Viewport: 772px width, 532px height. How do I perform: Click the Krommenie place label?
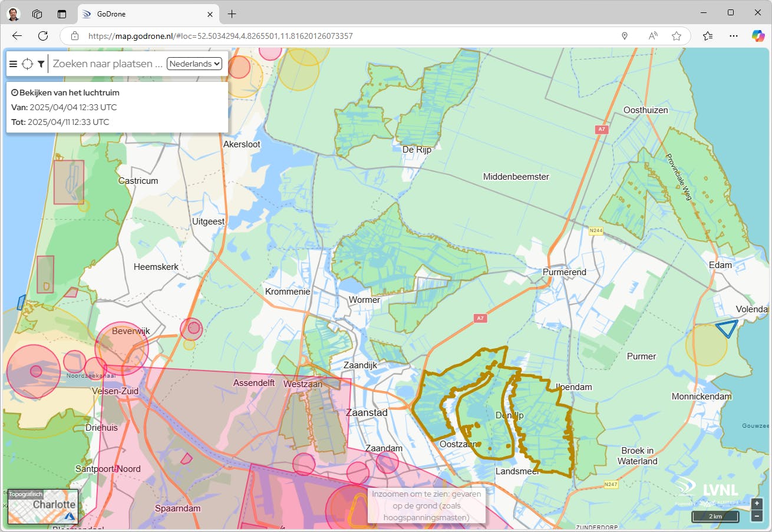(288, 292)
